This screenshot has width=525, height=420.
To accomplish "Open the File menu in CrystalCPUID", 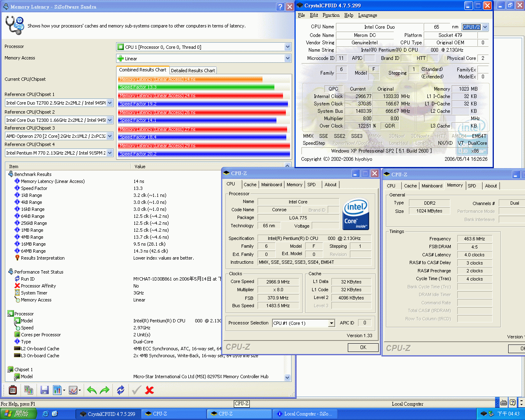I will pos(301,15).
